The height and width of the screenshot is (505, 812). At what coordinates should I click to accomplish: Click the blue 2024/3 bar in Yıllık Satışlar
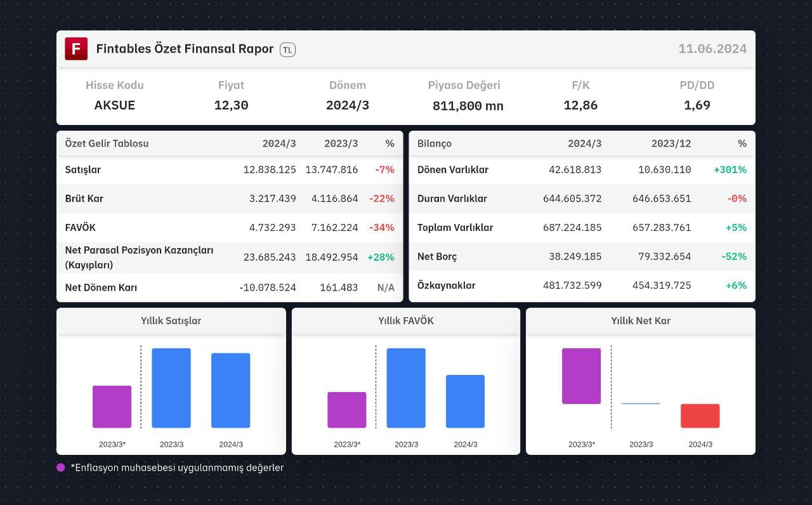tap(230, 390)
